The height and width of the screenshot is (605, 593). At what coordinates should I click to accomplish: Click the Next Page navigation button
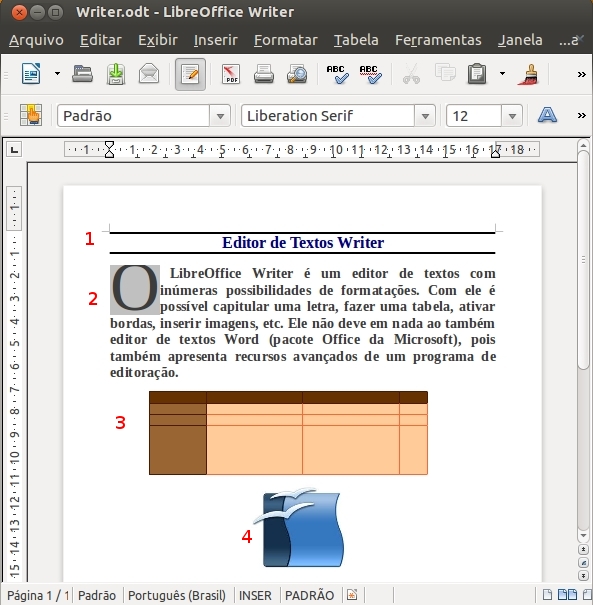pos(583,576)
